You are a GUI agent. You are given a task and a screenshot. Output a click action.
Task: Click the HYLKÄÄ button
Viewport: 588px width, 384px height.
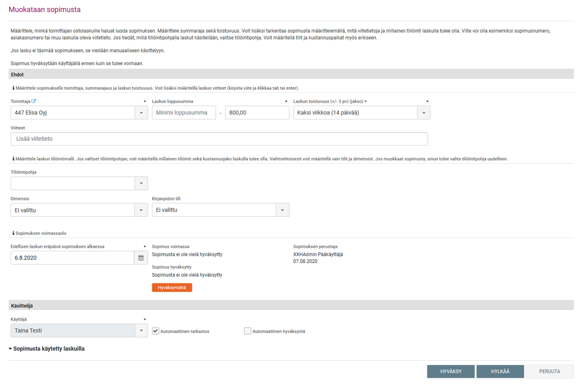click(500, 371)
